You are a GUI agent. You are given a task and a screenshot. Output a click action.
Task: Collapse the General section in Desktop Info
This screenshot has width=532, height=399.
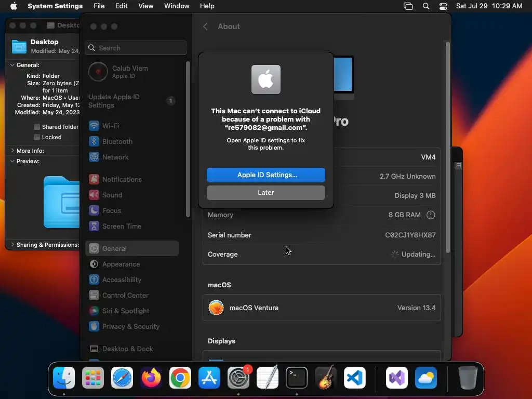click(x=12, y=65)
